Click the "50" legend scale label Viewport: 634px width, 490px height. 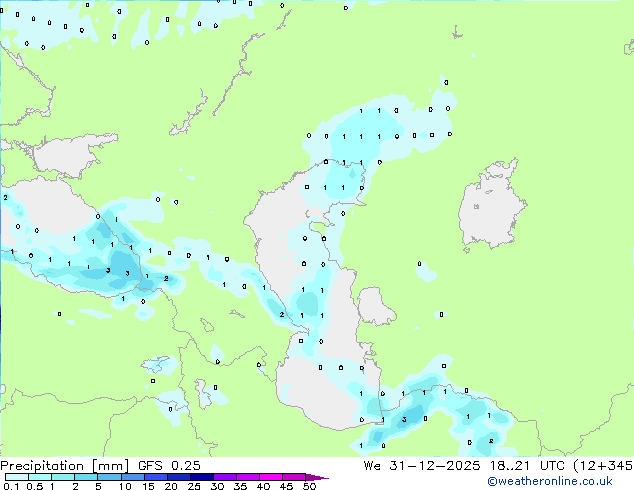(x=309, y=486)
